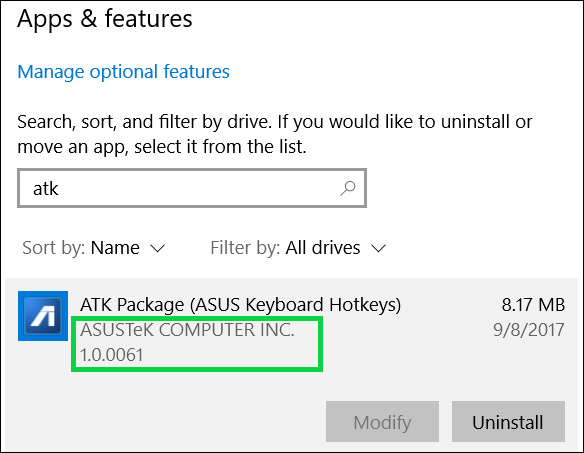Uninstall the ATK Package app

tap(508, 422)
